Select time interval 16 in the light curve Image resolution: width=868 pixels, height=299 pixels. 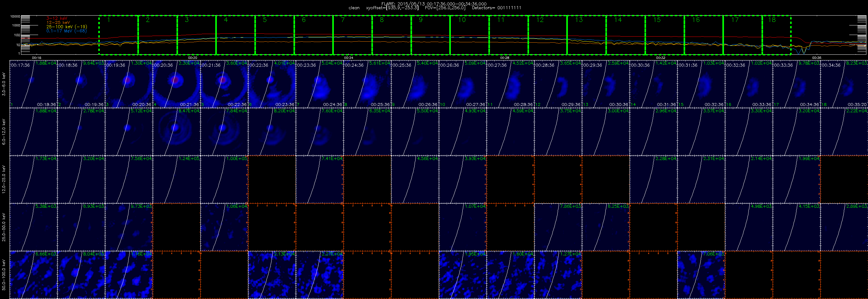pyautogui.click(x=704, y=35)
